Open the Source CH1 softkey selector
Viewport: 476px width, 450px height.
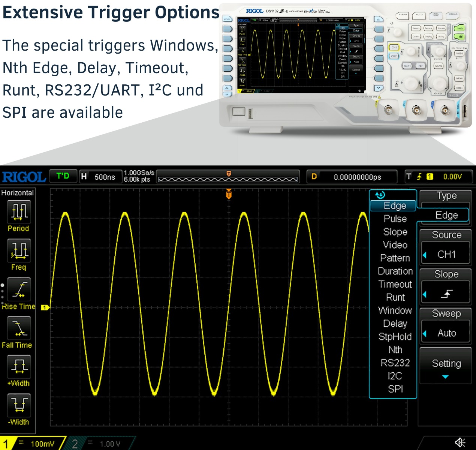445,247
